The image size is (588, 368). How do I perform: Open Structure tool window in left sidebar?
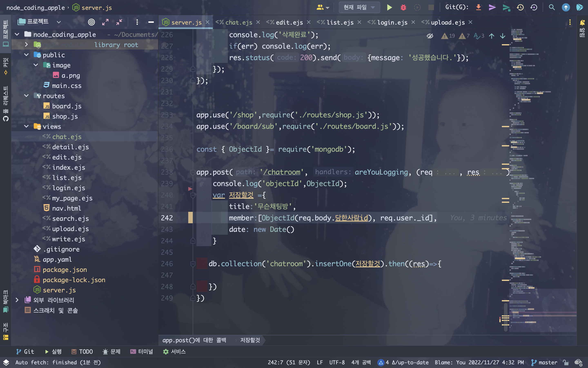coord(6,331)
